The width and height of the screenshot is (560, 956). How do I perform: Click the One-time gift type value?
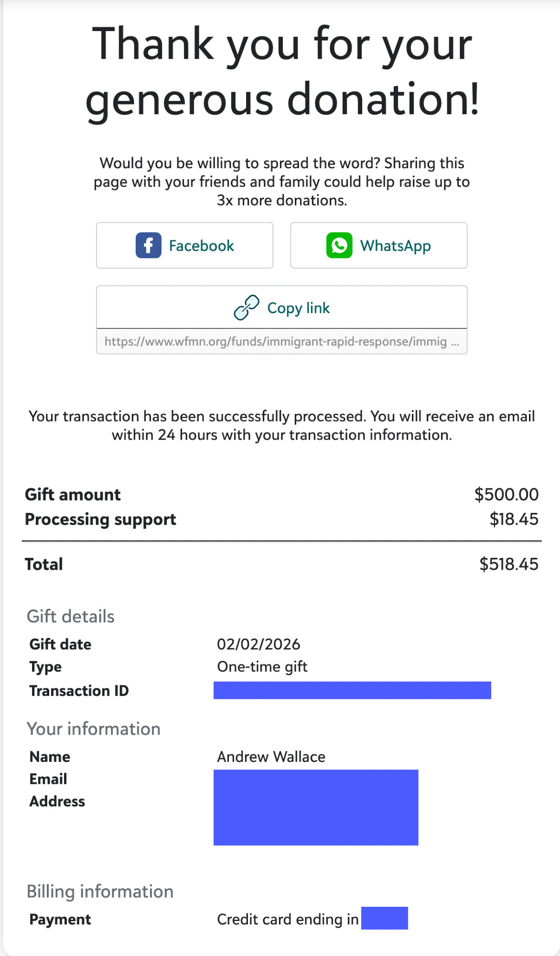[x=262, y=667]
